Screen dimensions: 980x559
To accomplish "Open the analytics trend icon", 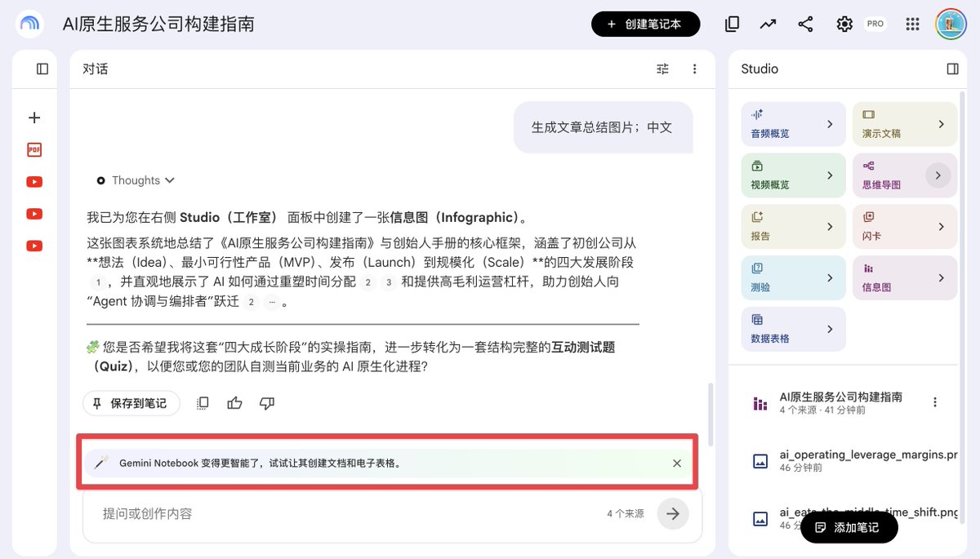I will [x=768, y=24].
